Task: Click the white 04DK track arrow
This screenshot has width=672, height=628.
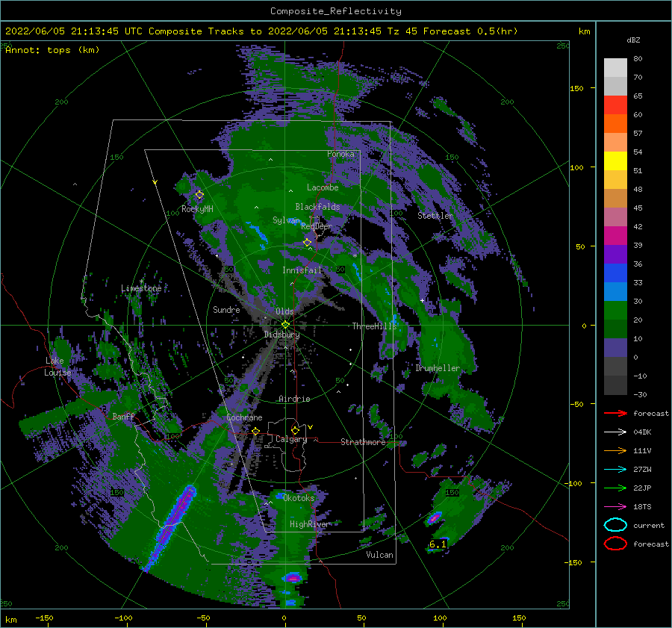Action: coord(615,432)
